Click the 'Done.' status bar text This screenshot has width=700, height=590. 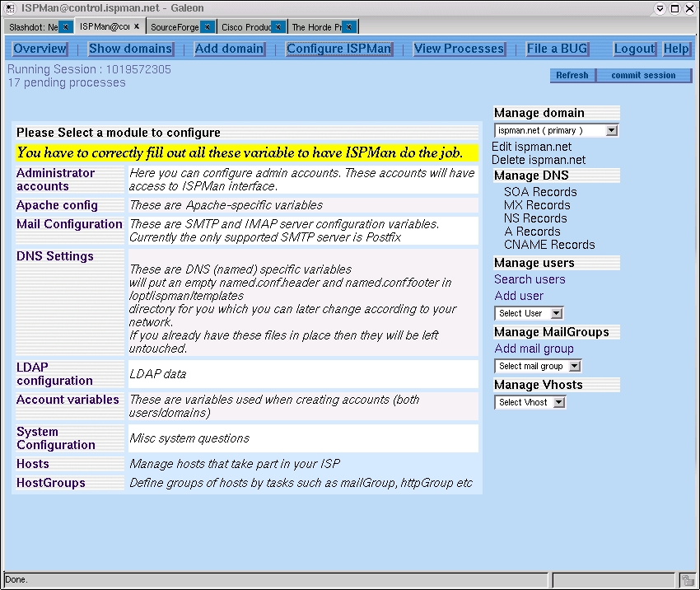(16, 580)
